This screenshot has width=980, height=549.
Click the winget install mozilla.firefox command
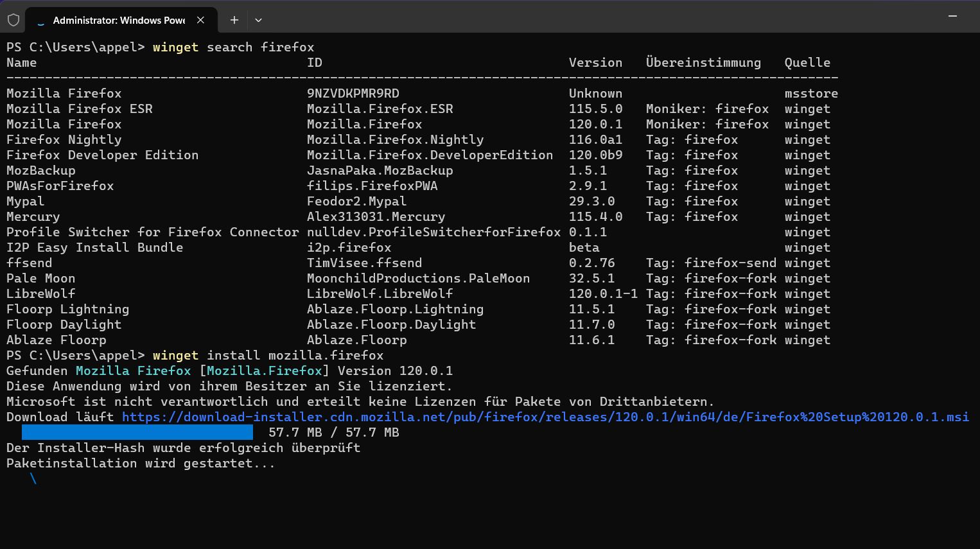click(x=268, y=355)
